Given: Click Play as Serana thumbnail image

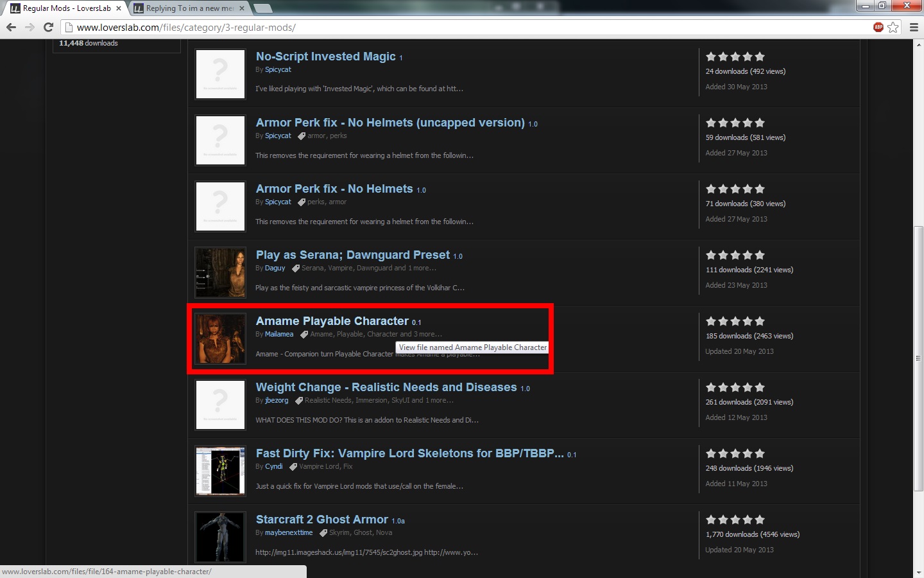Looking at the screenshot, I should [x=220, y=273].
